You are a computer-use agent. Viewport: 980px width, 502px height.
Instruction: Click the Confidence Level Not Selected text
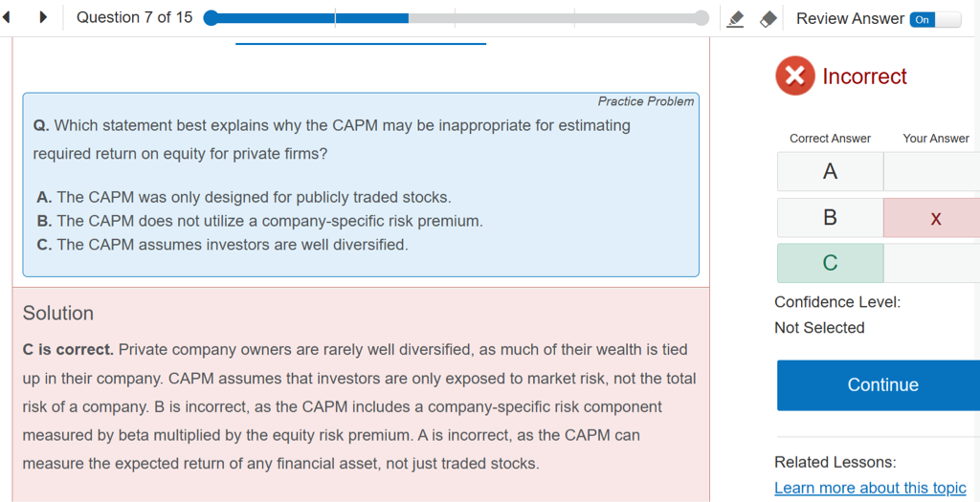(x=819, y=327)
